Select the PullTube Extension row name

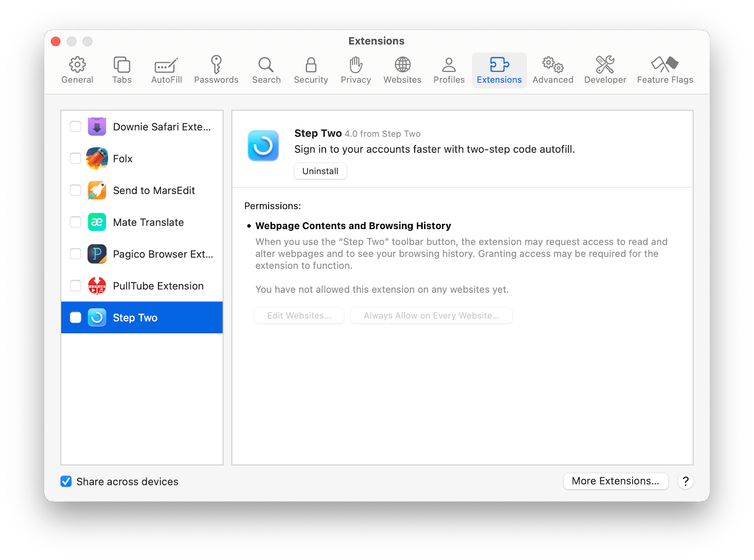158,286
